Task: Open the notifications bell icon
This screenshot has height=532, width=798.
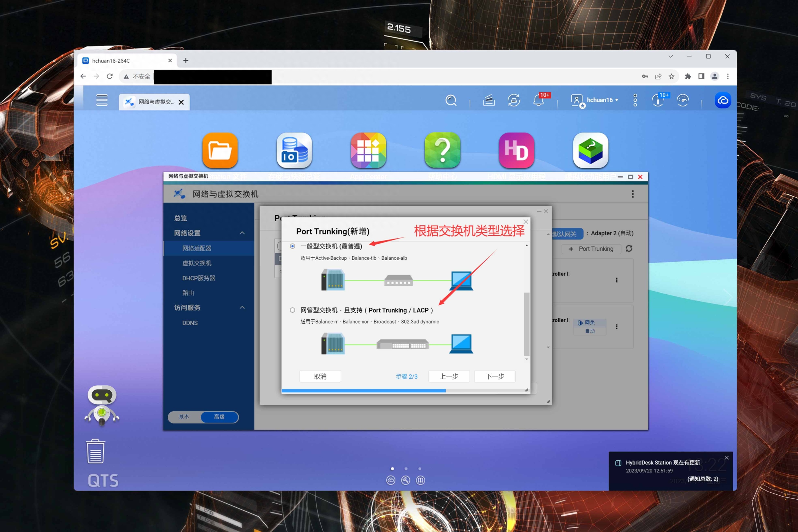Action: (538, 100)
